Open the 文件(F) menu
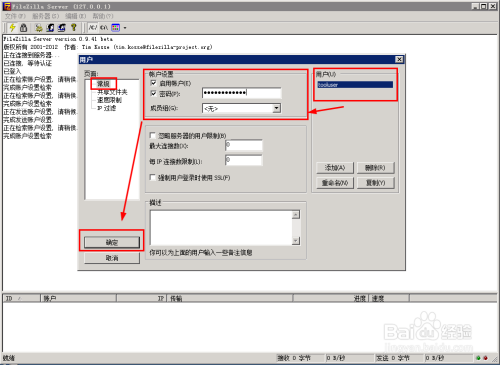The image size is (500, 365). coord(15,16)
